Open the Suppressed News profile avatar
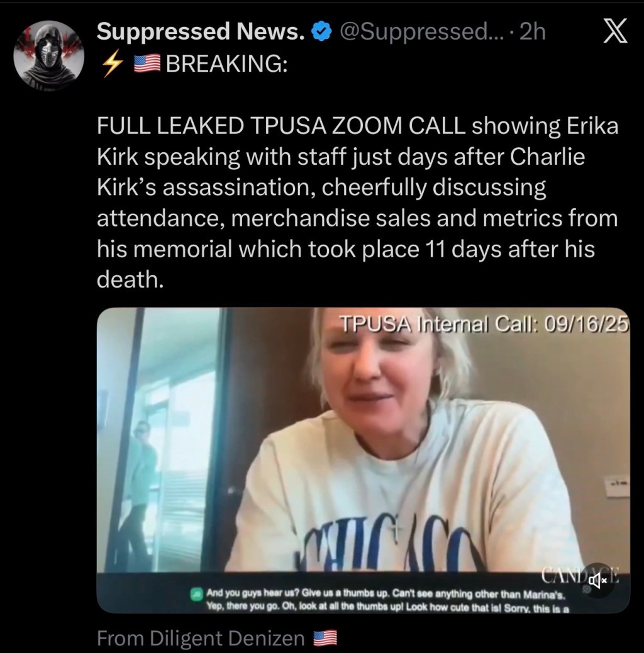Screen dimensions: 644x653 coord(48,55)
